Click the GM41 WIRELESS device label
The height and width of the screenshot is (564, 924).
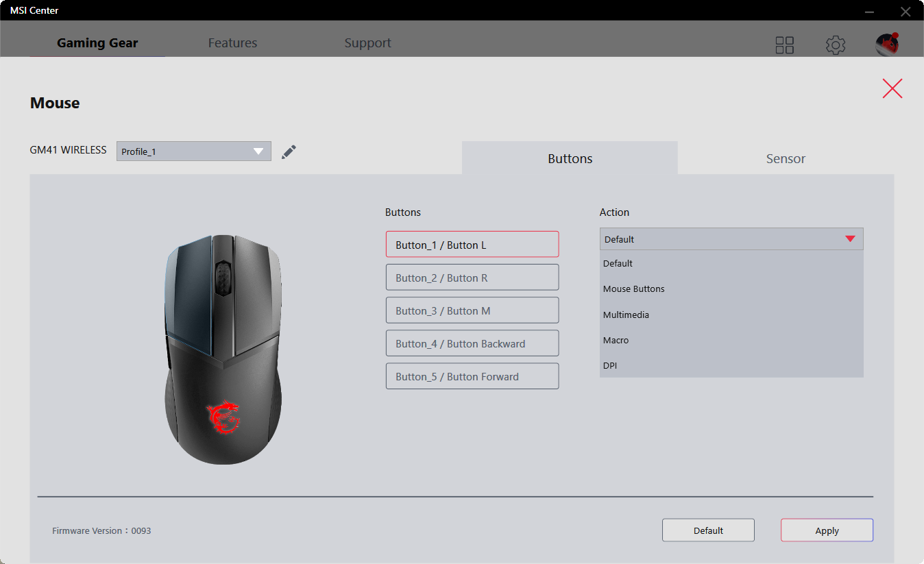pos(69,149)
